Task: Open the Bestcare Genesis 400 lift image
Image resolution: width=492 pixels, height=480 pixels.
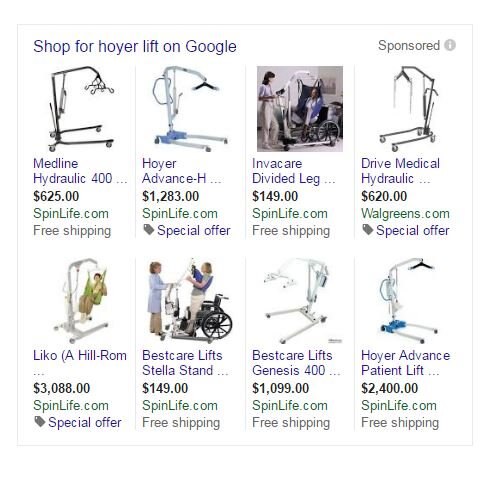Action: pos(300,301)
